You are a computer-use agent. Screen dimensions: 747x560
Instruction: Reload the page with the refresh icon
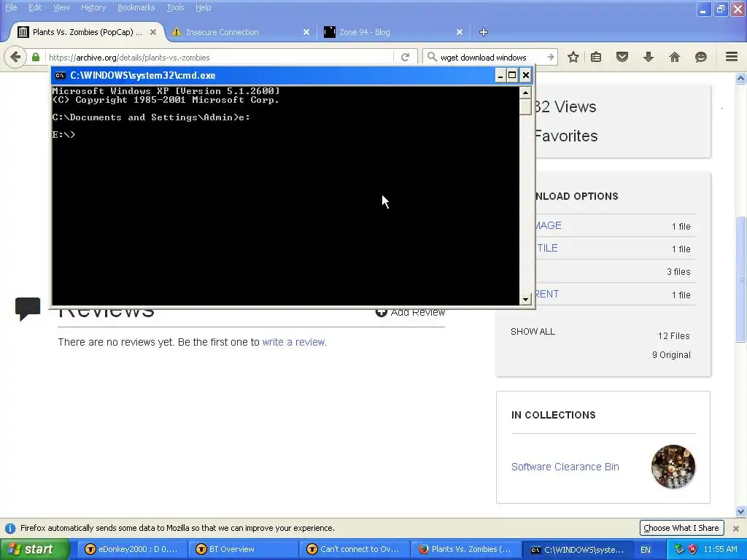405,57
